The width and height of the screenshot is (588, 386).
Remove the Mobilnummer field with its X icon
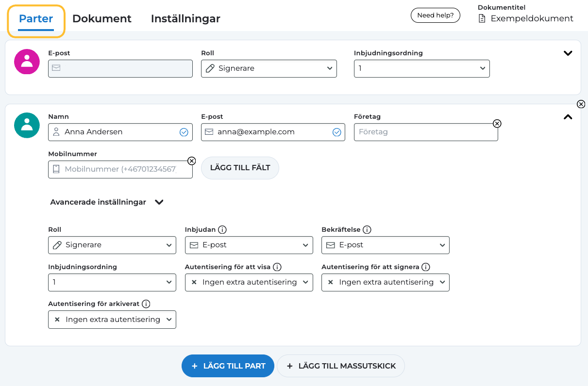pyautogui.click(x=191, y=161)
